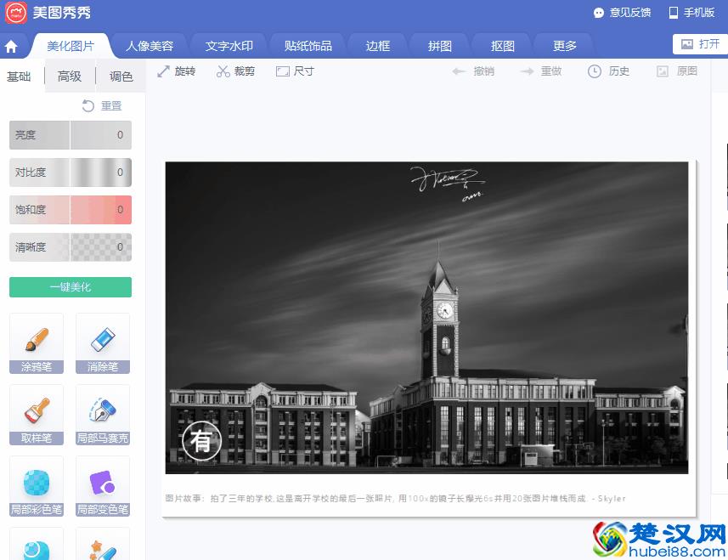Open the 裁剪 crop tool
Screen dimensions: 728x560
pos(235,71)
